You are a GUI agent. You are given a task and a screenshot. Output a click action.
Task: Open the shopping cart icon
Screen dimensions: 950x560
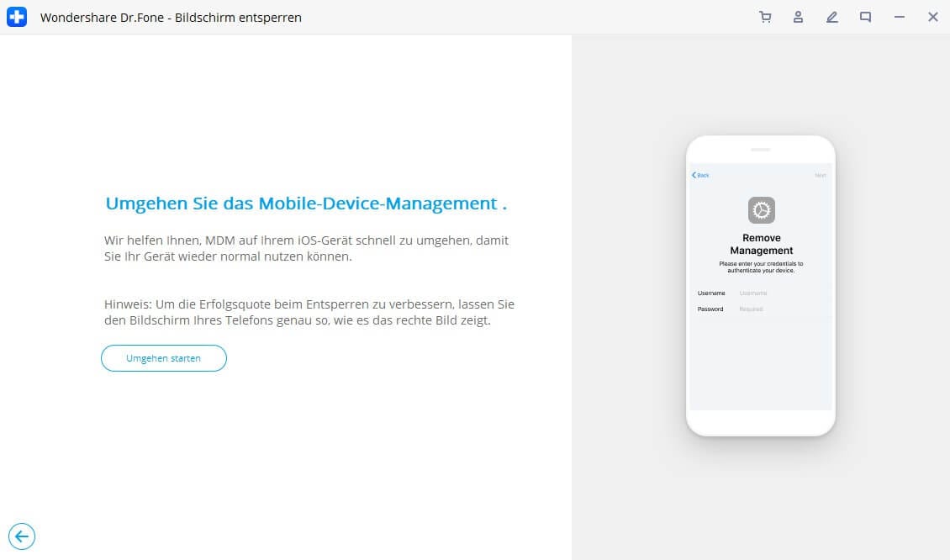pos(765,17)
